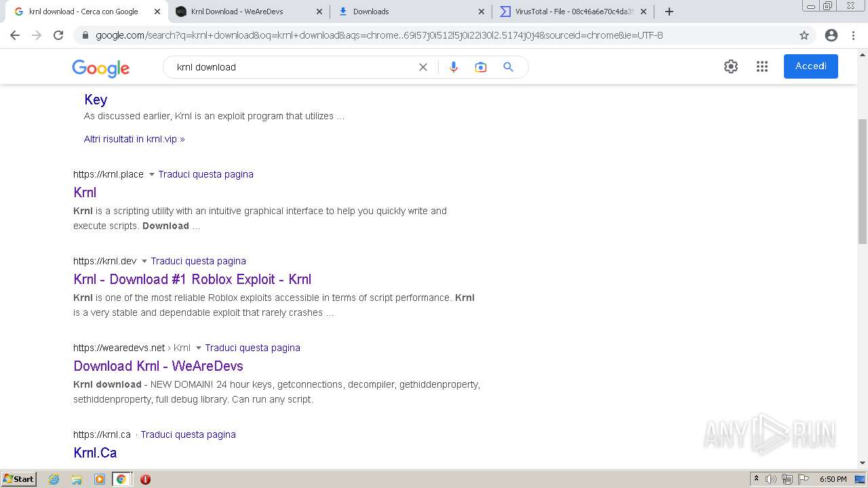Open the Key result link
This screenshot has height=488, width=868.
(96, 100)
